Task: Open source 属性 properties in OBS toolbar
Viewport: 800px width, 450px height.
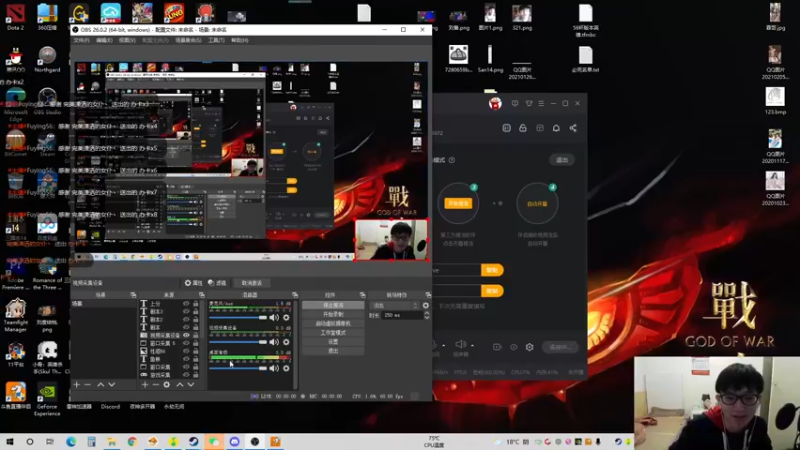Action: click(193, 283)
